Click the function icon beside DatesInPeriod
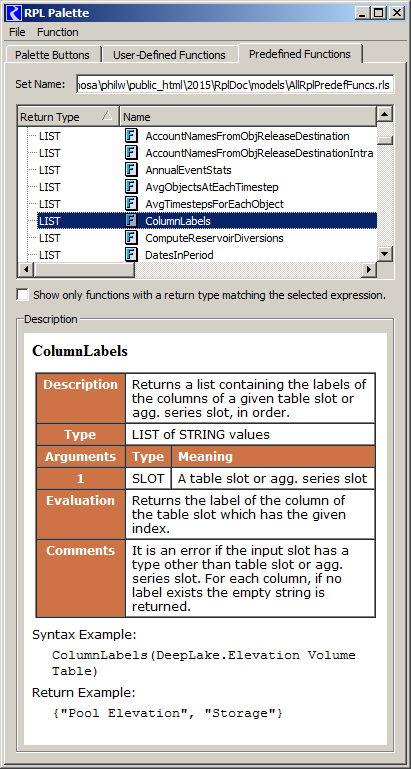The image size is (411, 769). coord(131,255)
